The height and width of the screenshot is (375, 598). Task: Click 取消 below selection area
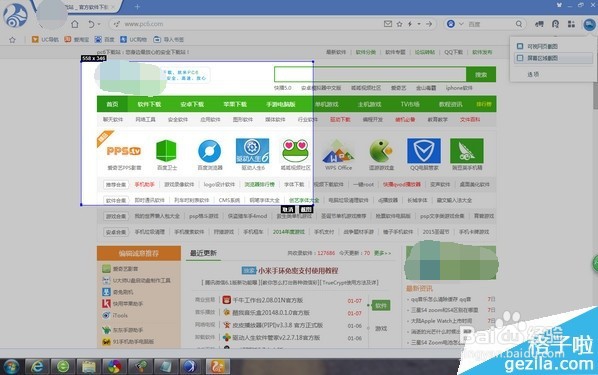[288, 209]
